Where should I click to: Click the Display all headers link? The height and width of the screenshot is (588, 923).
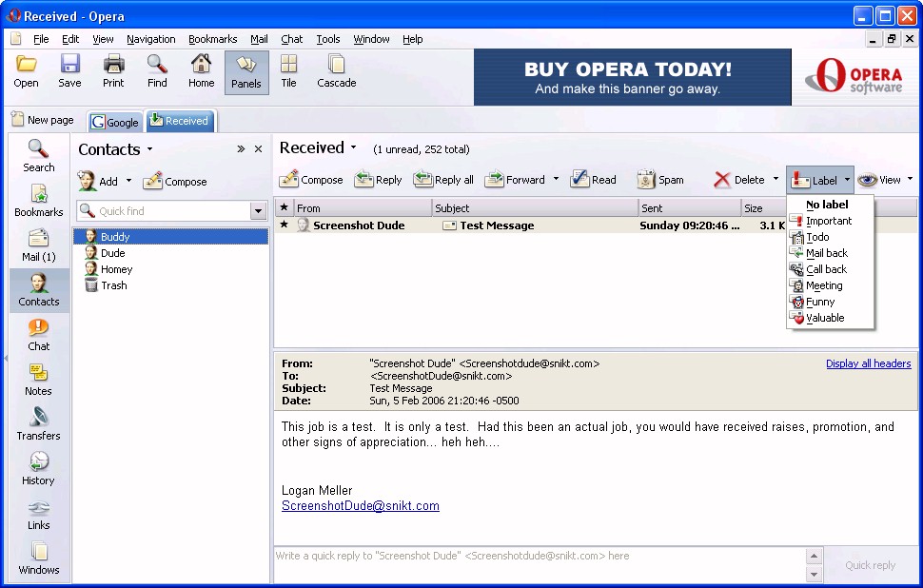868,363
